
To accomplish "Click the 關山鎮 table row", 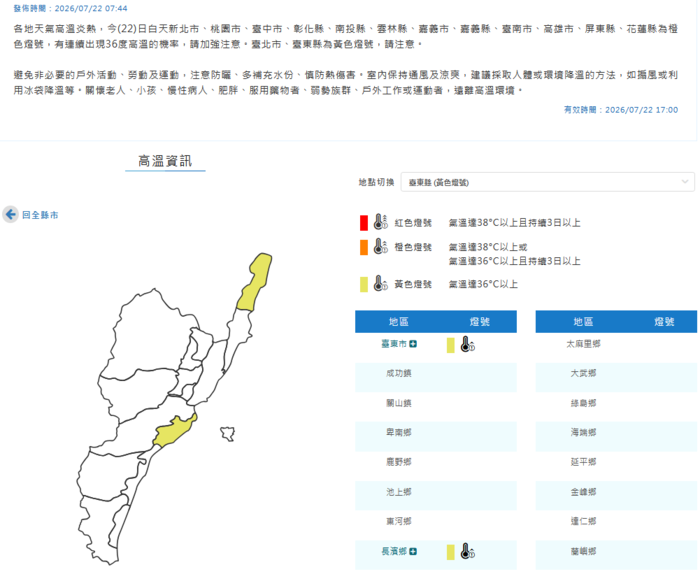I will click(x=436, y=407).
